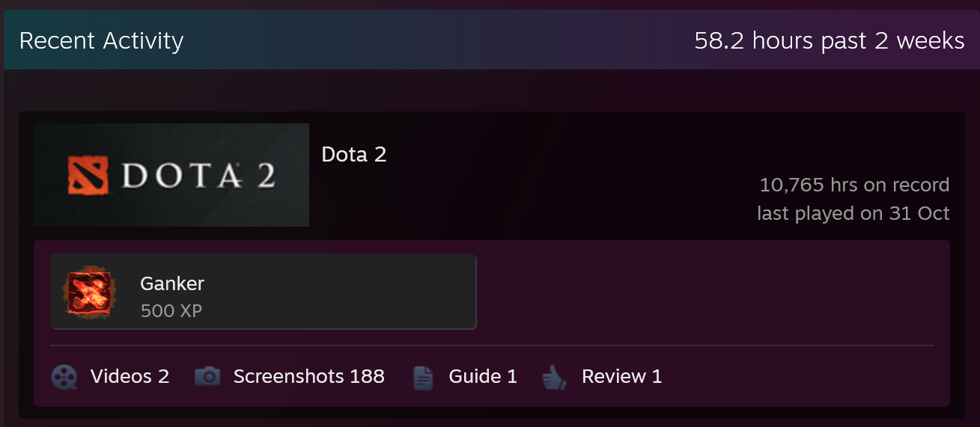The width and height of the screenshot is (980, 427).
Task: Click the last played on 31 Oct text
Action: pos(853,213)
